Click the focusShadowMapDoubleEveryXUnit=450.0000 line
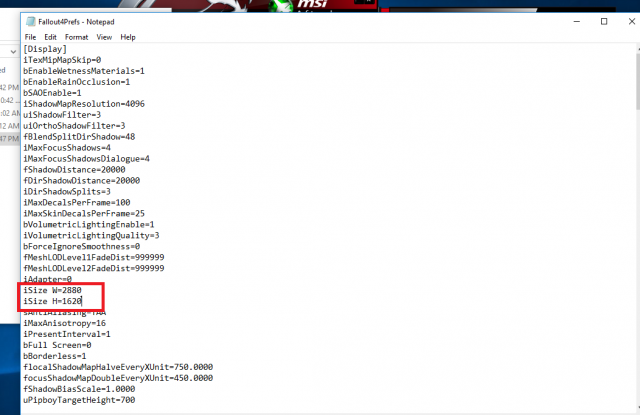 (x=118, y=378)
